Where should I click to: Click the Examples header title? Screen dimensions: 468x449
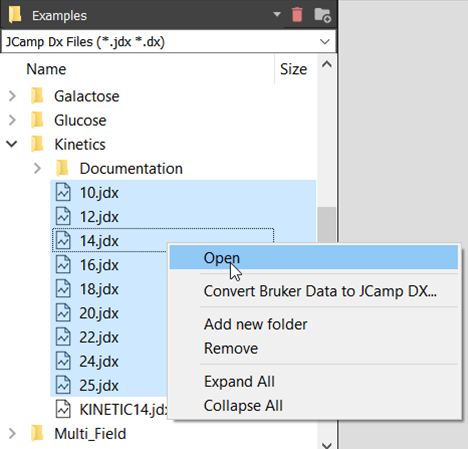59,16
